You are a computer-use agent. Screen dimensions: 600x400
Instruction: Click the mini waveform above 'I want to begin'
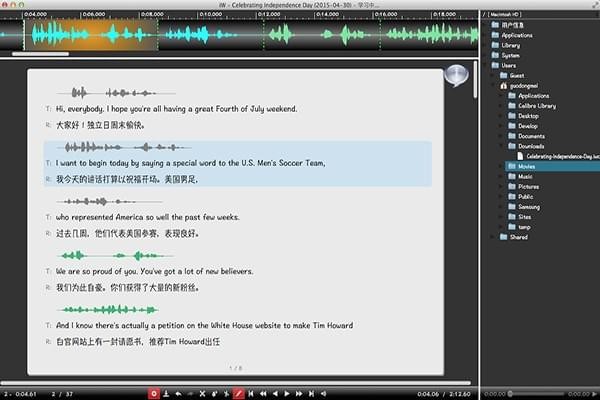pyautogui.click(x=124, y=147)
